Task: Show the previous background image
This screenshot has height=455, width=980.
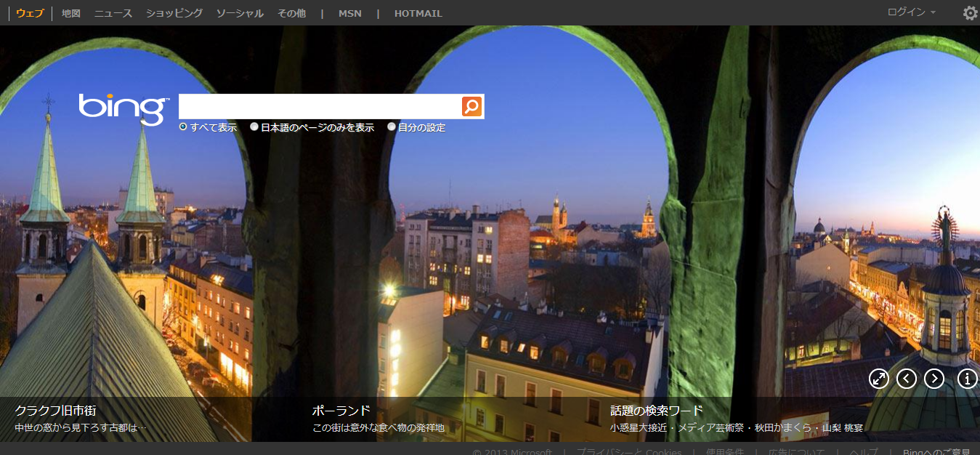Action: (x=907, y=378)
